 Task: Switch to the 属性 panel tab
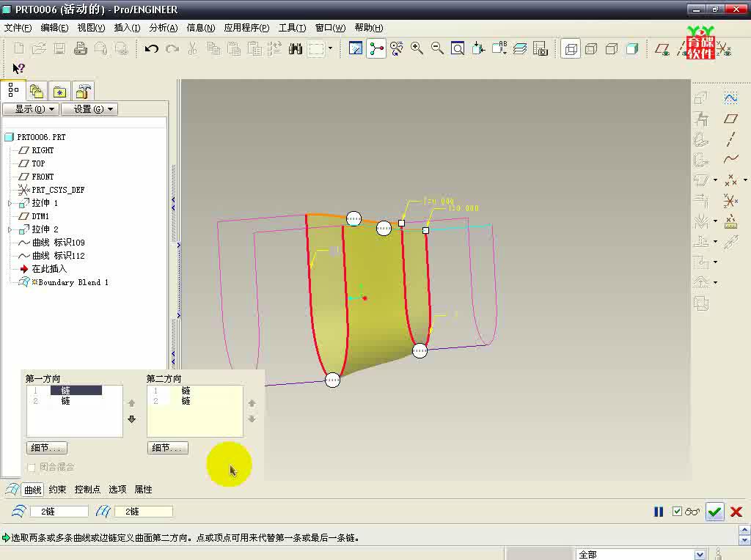point(143,489)
